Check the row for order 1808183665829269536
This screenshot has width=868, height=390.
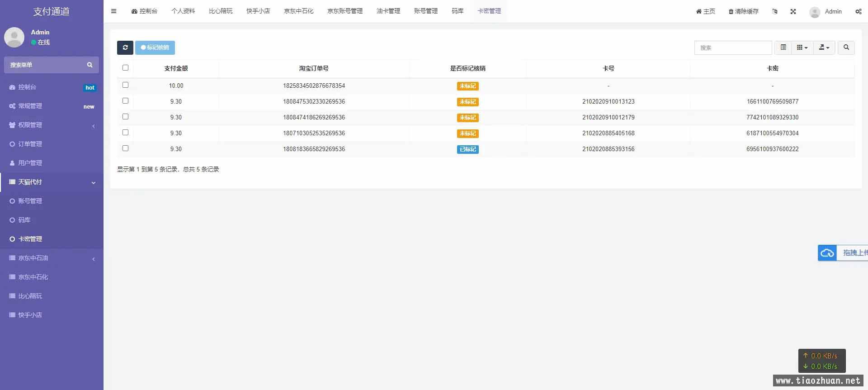tap(125, 148)
